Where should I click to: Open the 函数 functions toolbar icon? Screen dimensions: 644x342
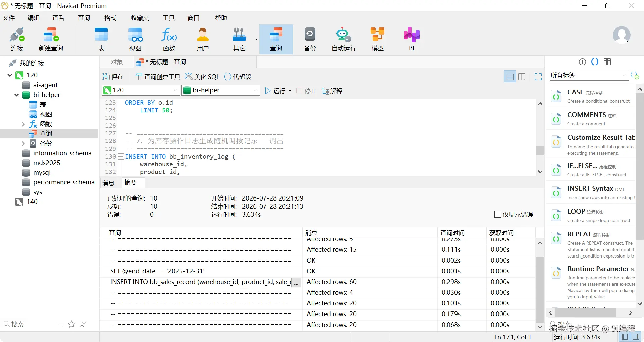[x=169, y=39]
